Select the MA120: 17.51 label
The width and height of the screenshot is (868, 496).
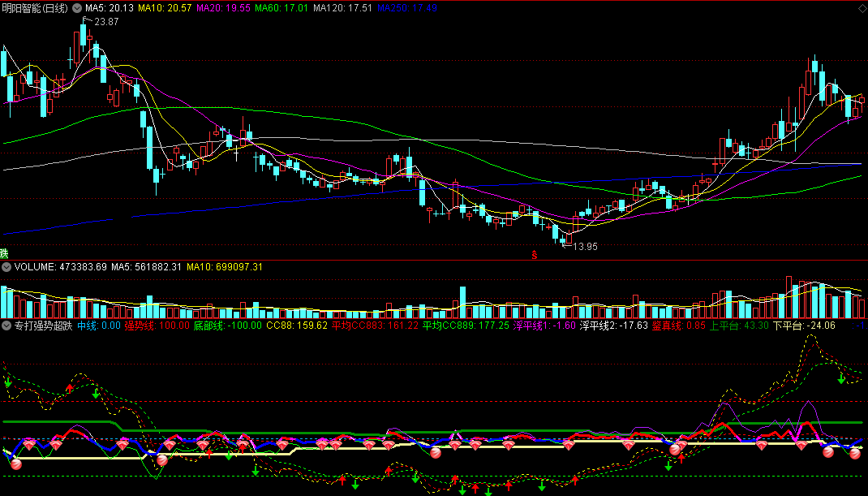click(x=342, y=8)
